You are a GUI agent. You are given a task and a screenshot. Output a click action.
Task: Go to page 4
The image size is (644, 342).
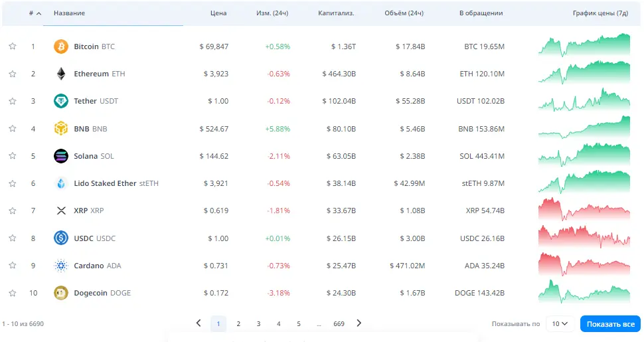click(x=278, y=324)
